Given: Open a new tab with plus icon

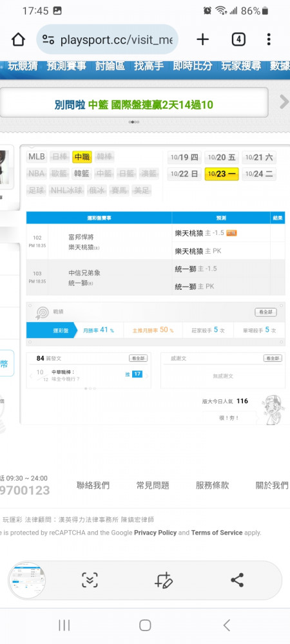Looking at the screenshot, I should click(202, 39).
